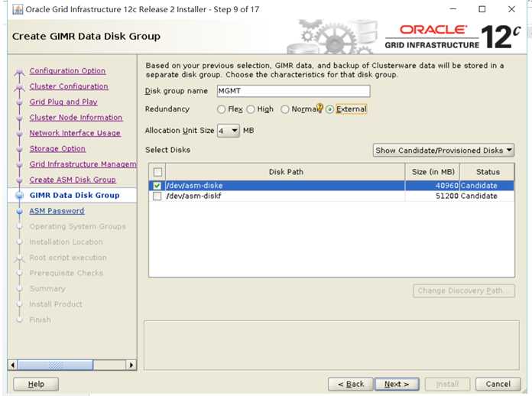Viewport: 532px width, 396px height.
Task: Click Change Discovery Path button
Action: (x=464, y=291)
